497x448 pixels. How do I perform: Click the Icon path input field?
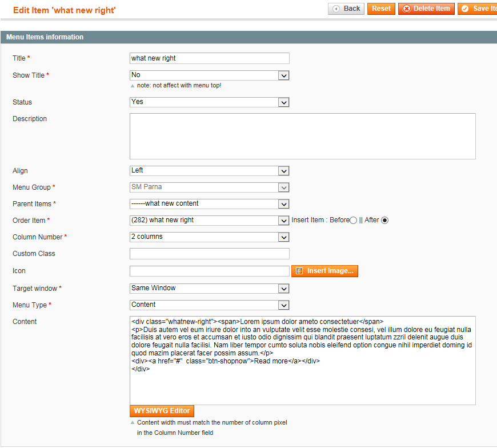pyautogui.click(x=209, y=271)
